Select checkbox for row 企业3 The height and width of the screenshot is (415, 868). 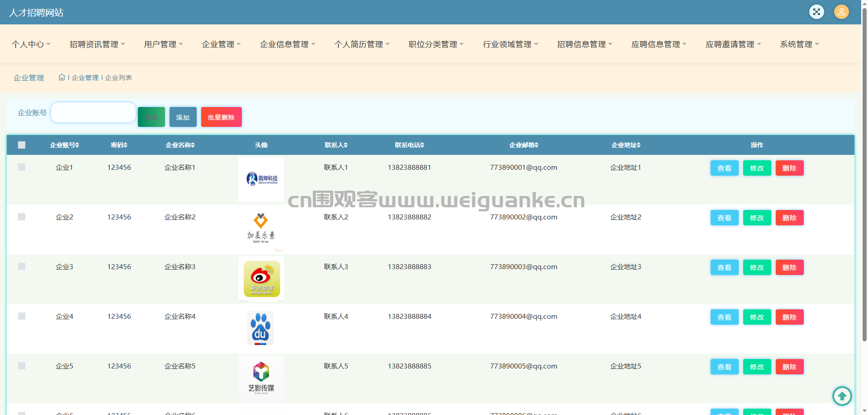(22, 266)
